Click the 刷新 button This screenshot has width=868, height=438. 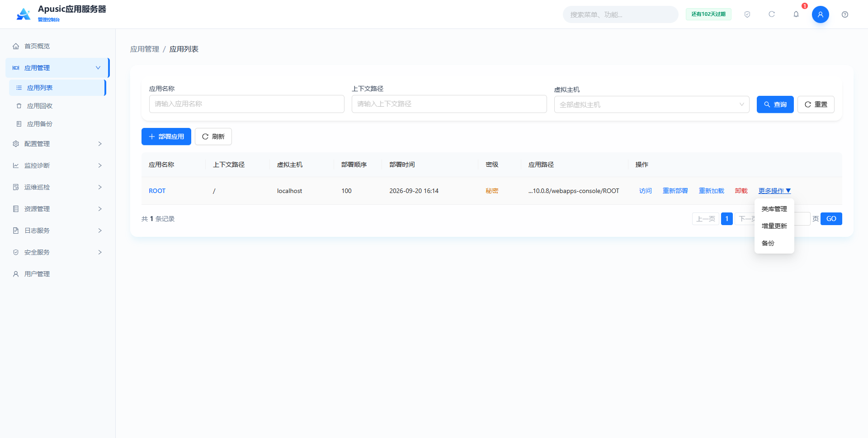point(213,137)
